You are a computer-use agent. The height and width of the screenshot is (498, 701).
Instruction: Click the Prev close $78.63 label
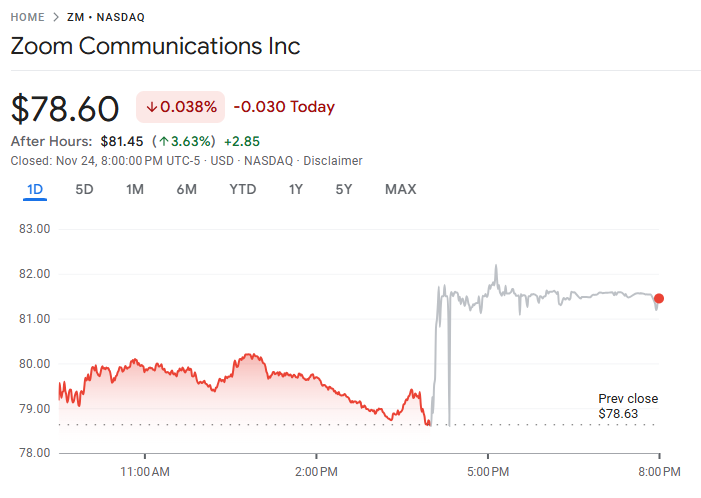[628, 406]
